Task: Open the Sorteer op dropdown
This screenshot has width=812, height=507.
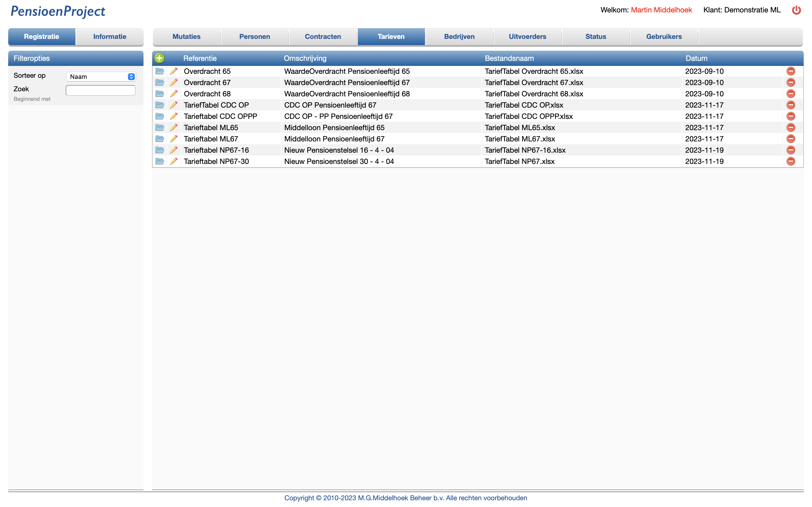Action: pos(101,76)
